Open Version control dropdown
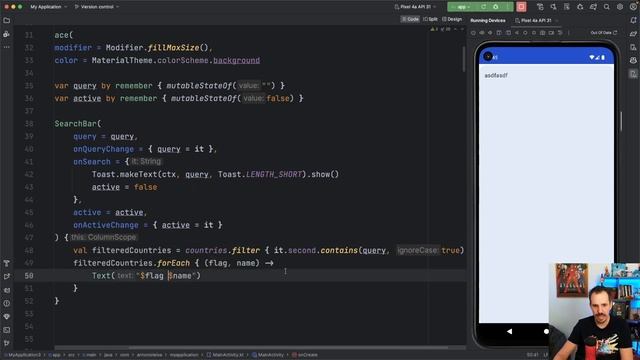 coord(97,7)
